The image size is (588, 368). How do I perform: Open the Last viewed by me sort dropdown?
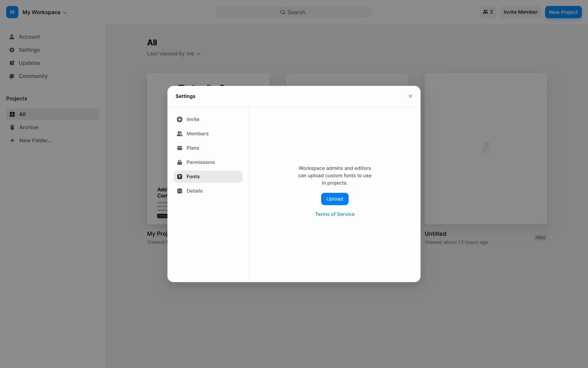click(x=174, y=54)
